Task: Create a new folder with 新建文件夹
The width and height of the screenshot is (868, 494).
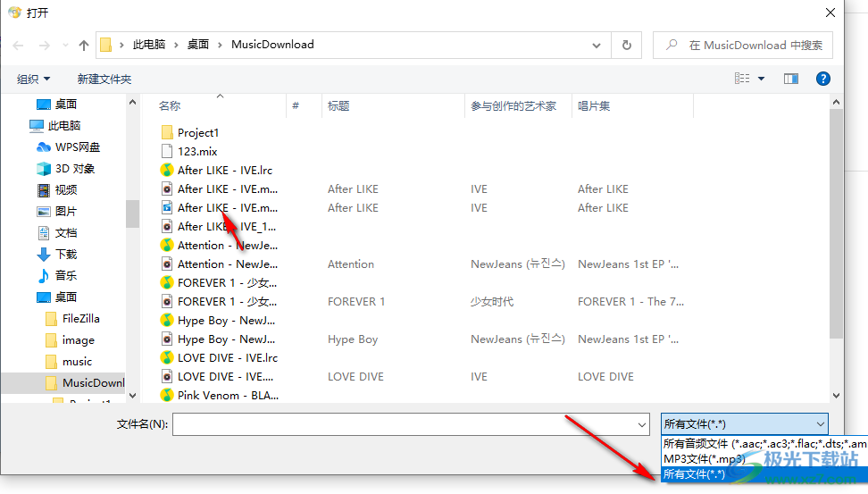Action: click(x=104, y=80)
